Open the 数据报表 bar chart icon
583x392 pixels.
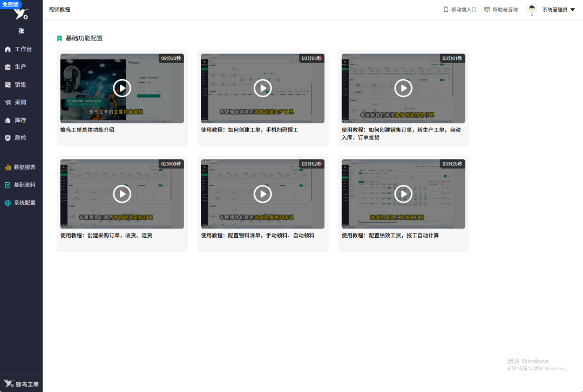[8, 167]
